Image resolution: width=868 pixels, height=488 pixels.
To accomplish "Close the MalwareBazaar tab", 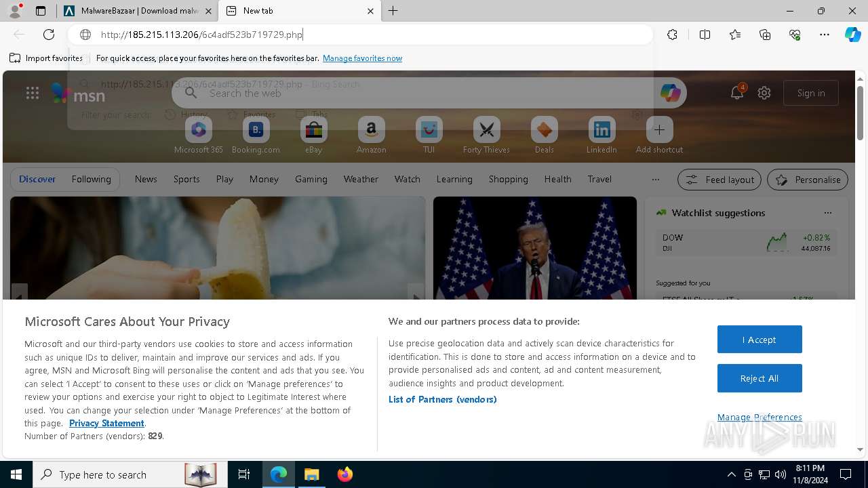I will (x=208, y=11).
